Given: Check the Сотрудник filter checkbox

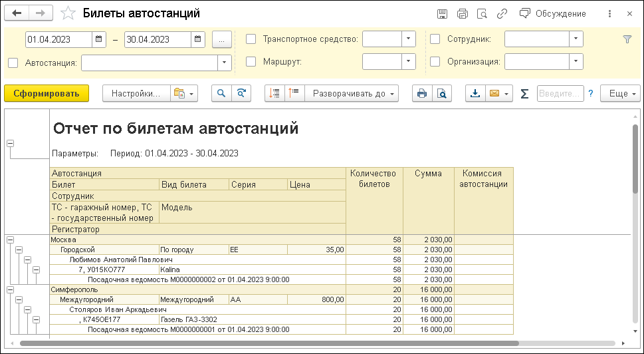Looking at the screenshot, I should pos(435,39).
